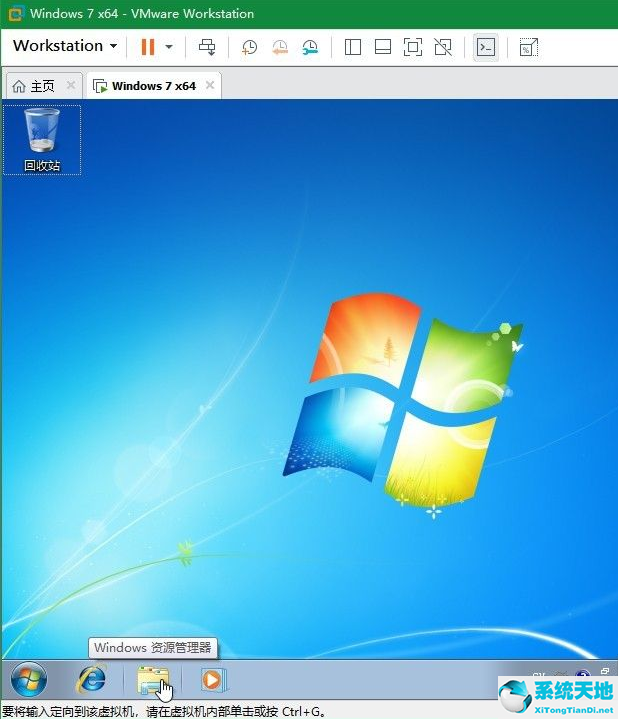
Task: Close the Windows 7 x64 tab
Action: [x=210, y=85]
